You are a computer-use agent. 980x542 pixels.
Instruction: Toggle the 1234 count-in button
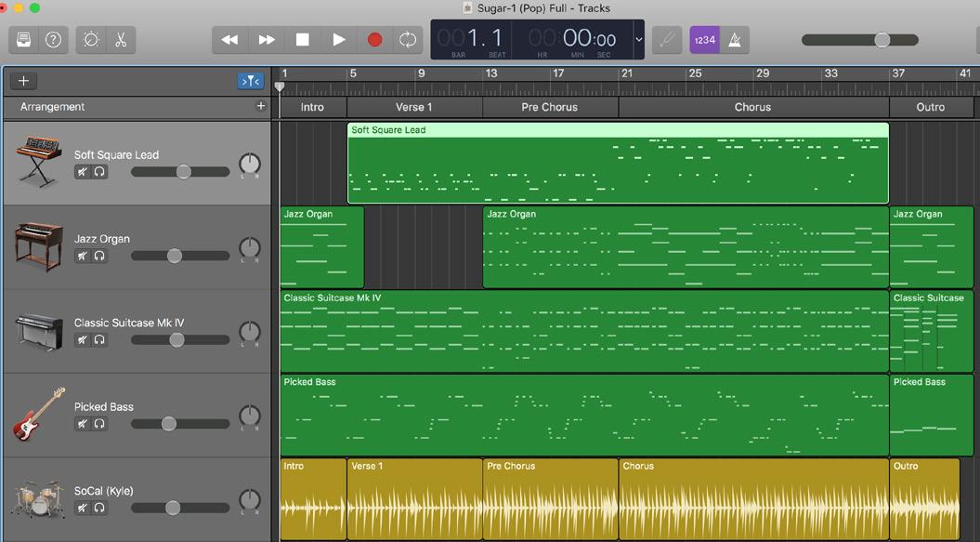pyautogui.click(x=705, y=39)
